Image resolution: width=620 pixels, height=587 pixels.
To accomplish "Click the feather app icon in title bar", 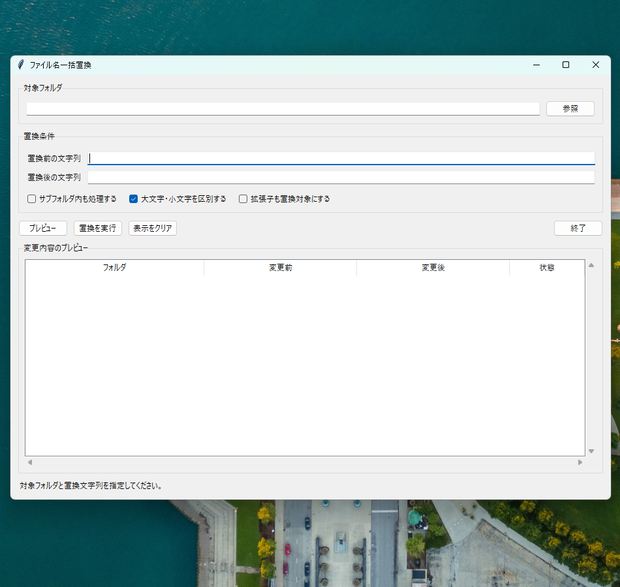I will [x=21, y=65].
